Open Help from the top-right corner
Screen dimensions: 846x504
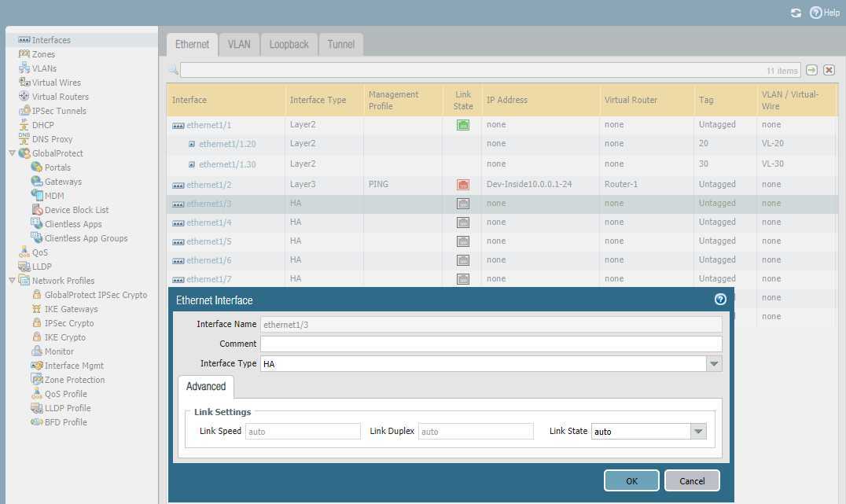point(825,13)
